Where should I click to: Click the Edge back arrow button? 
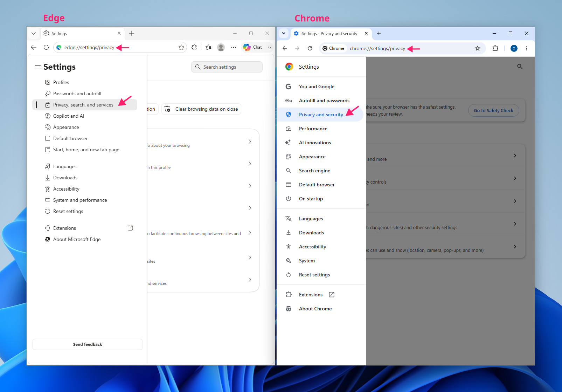click(34, 47)
